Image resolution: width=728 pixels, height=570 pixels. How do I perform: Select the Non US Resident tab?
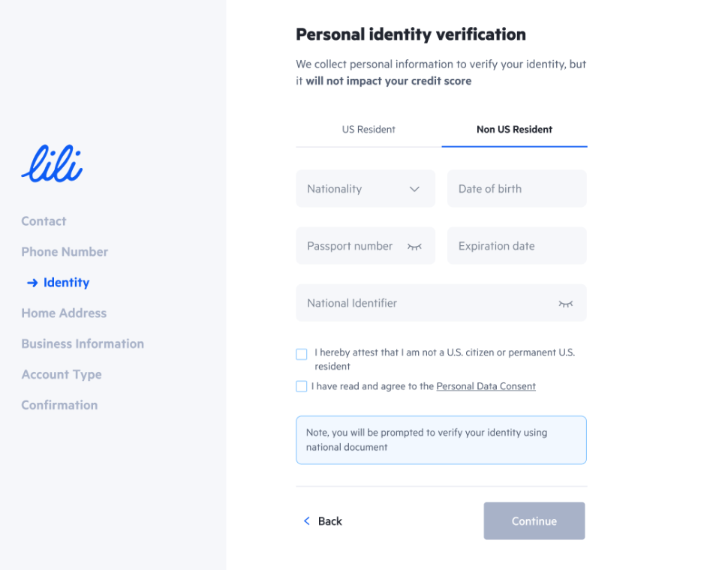[x=514, y=130]
